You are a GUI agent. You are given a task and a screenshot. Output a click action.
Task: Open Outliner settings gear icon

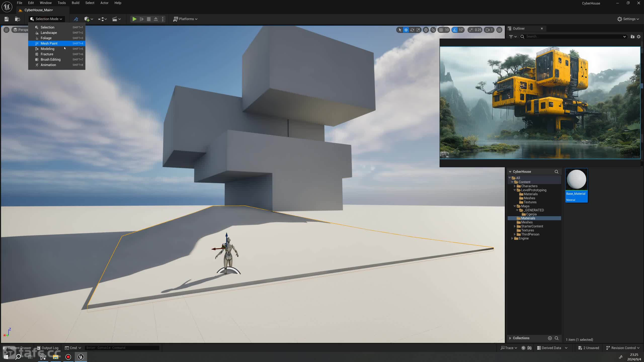pos(638,37)
